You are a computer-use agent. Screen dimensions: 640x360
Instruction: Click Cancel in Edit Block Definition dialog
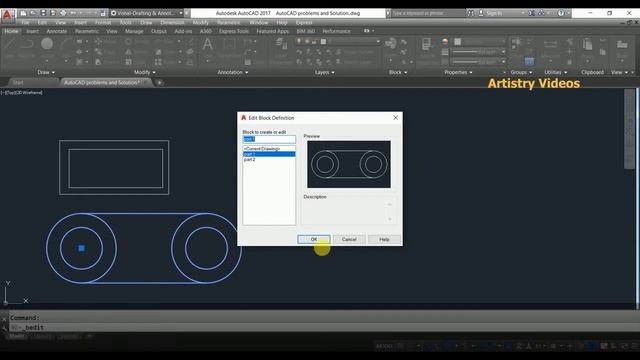click(349, 239)
